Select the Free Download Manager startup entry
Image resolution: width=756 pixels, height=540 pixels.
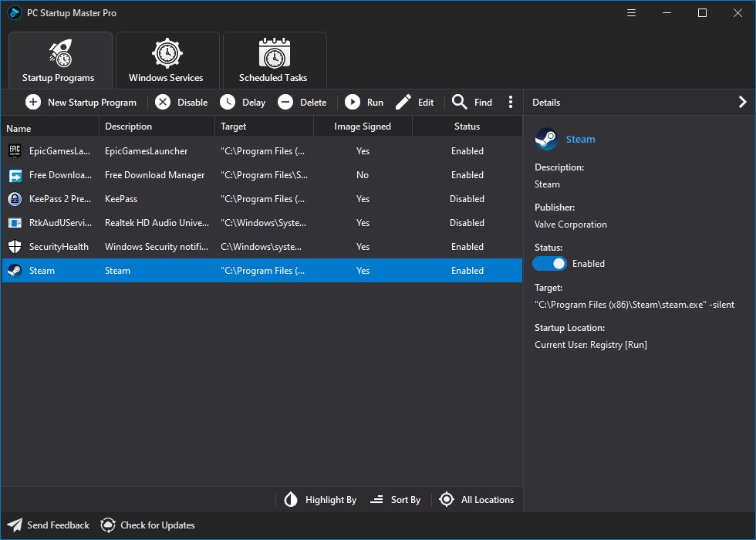(x=154, y=175)
